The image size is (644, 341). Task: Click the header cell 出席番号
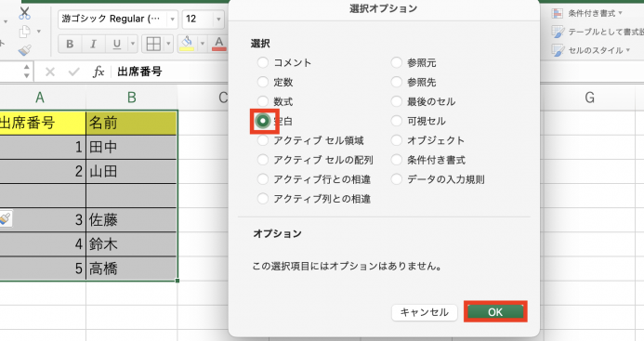click(x=43, y=123)
